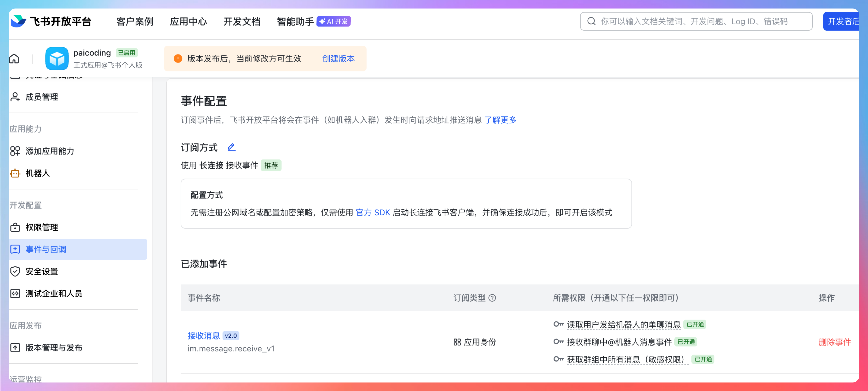Open 权限管理 in the sidebar
The width and height of the screenshot is (868, 391).
tap(42, 227)
